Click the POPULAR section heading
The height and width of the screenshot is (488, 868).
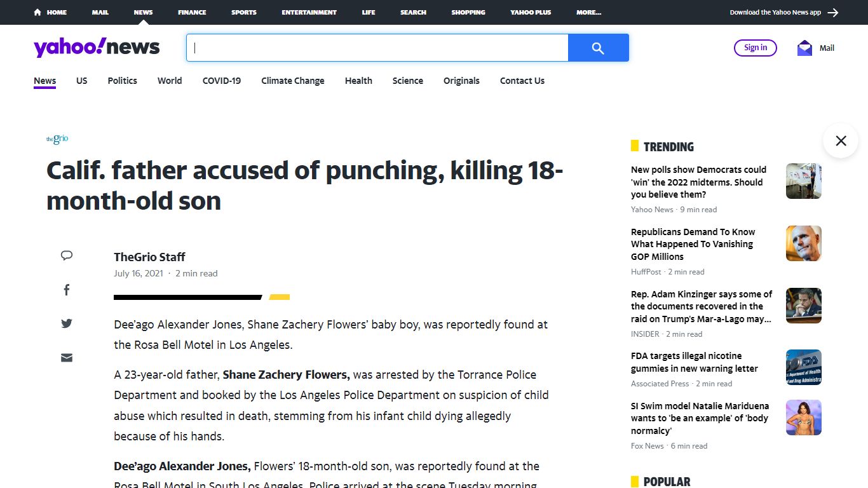667,482
